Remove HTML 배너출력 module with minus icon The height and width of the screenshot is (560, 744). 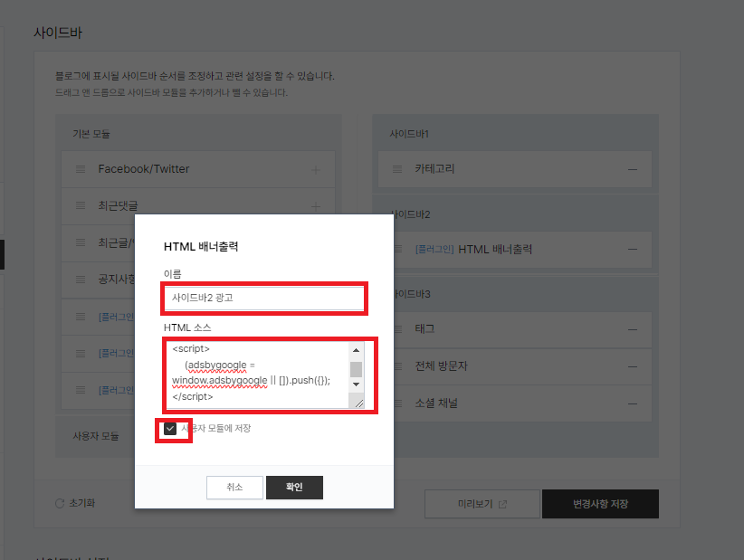[633, 250]
